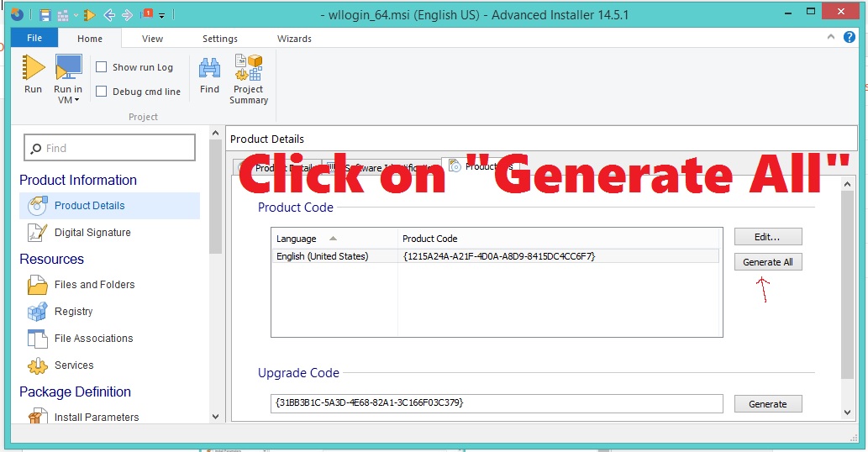The height and width of the screenshot is (452, 868).
Task: Open Install Parameters page
Action: coord(97,418)
